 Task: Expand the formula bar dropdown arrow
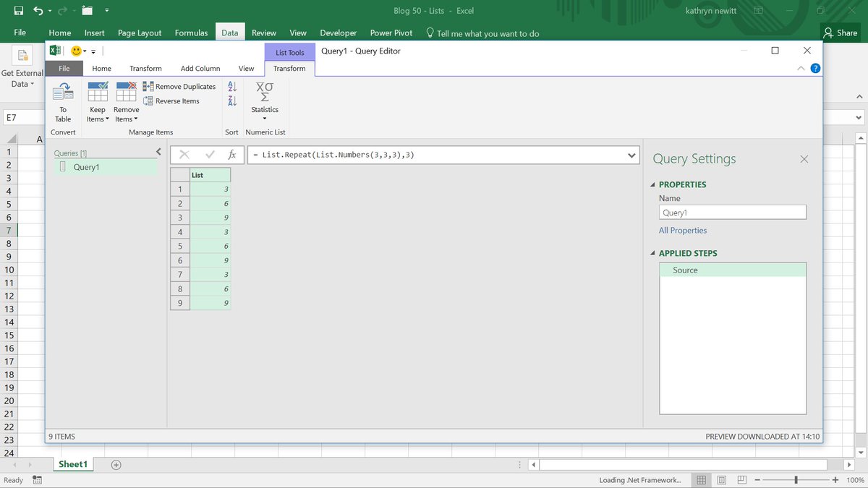click(x=631, y=155)
